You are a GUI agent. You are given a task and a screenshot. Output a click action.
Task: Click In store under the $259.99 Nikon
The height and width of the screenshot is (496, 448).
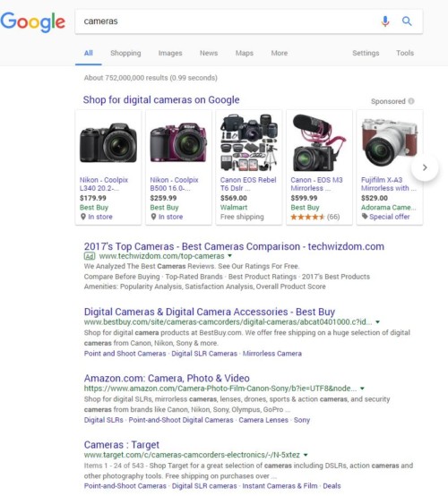(x=170, y=217)
